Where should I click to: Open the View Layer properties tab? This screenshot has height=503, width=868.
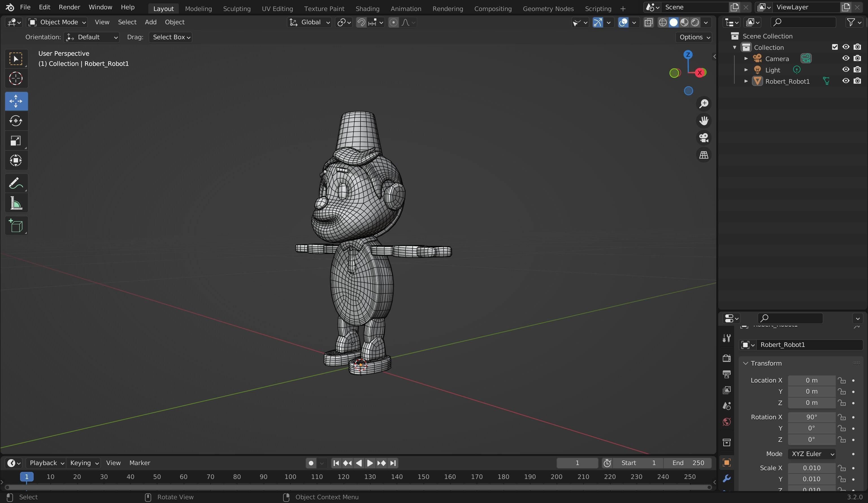click(726, 390)
